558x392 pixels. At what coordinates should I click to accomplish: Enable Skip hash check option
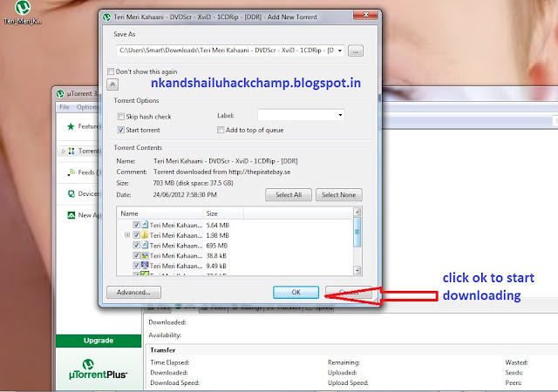pyautogui.click(x=120, y=117)
